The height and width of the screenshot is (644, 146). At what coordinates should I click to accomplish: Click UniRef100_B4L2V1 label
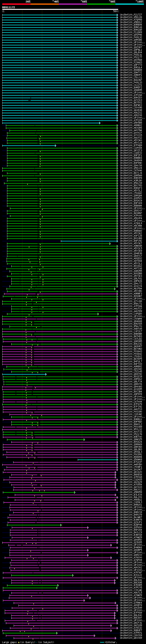pos(131,497)
